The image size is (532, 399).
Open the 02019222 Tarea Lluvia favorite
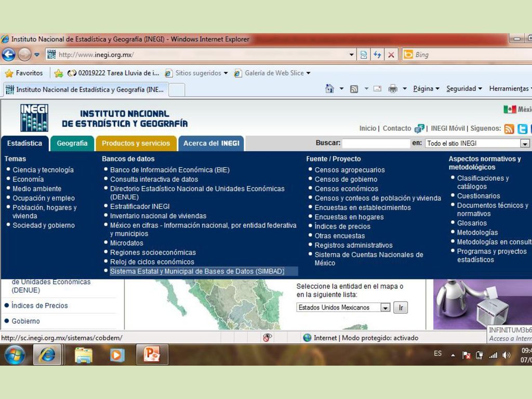click(113, 73)
